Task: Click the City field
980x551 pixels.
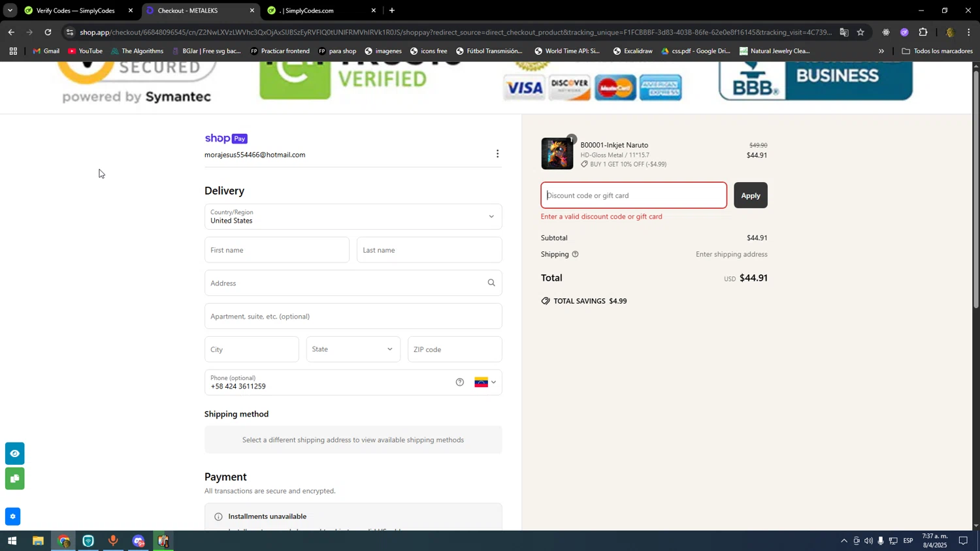Action: (252, 349)
